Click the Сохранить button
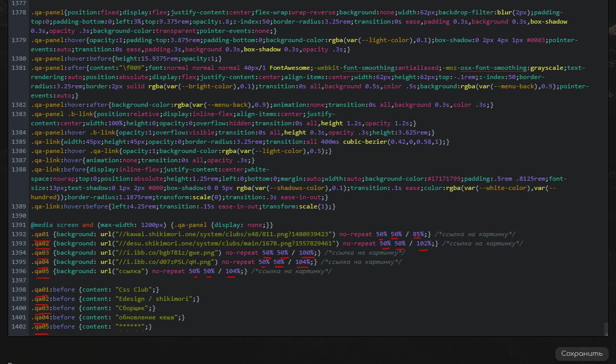The width and height of the screenshot is (616, 364). click(x=582, y=354)
